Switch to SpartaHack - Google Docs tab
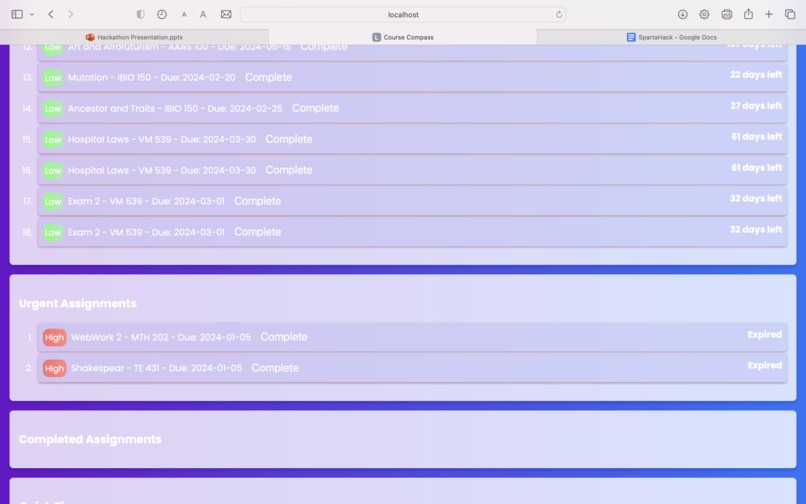 671,37
